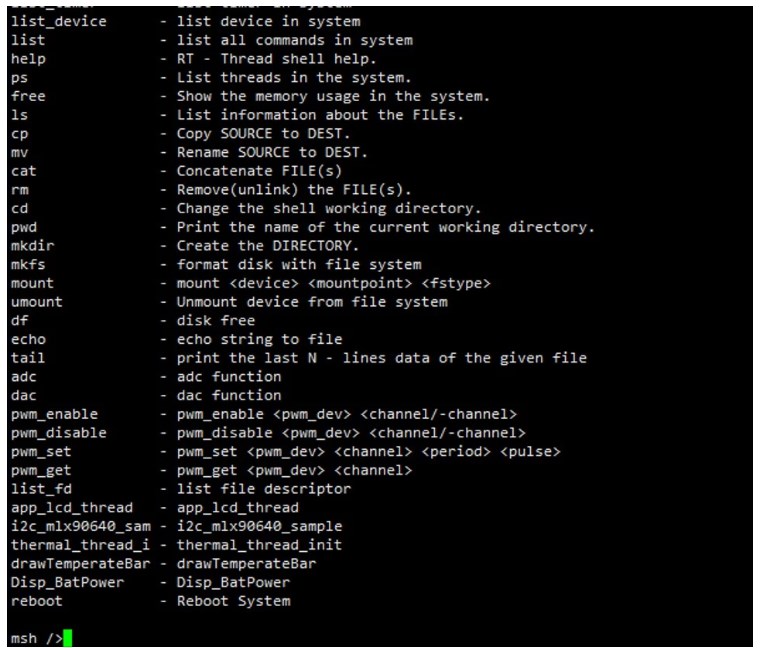Image resolution: width=763 pixels, height=648 pixels.
Task: Click the 'list_fd' command name
Action: (41, 489)
